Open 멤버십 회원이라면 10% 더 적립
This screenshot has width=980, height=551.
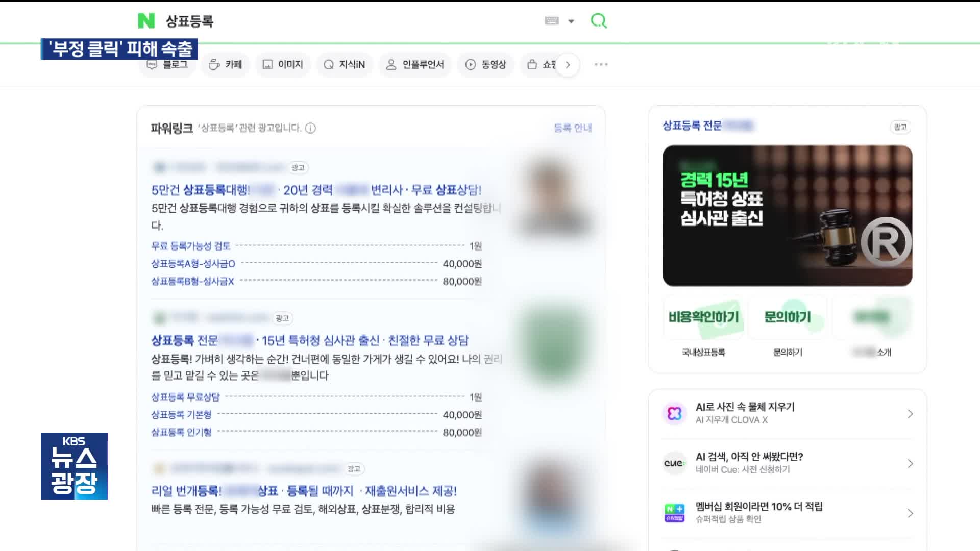click(x=759, y=506)
